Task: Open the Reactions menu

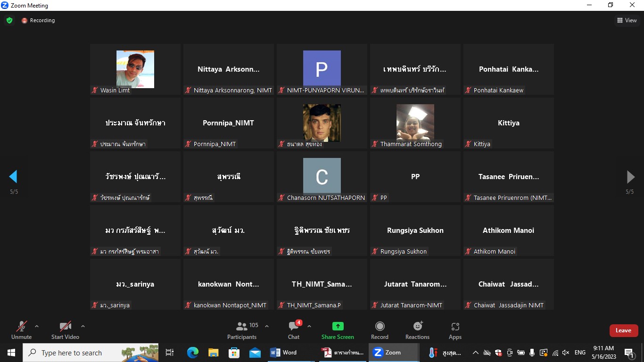Action: 417,330
